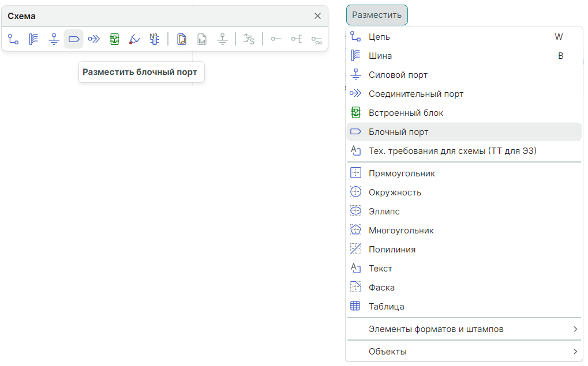
Task: Select the highlighter pen toolbar icon
Action: pos(134,39)
